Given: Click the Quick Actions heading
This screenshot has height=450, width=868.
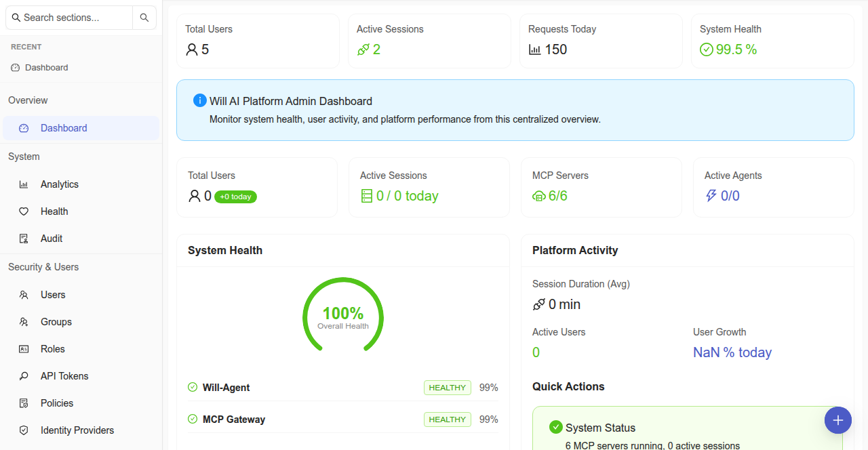Looking at the screenshot, I should (568, 386).
